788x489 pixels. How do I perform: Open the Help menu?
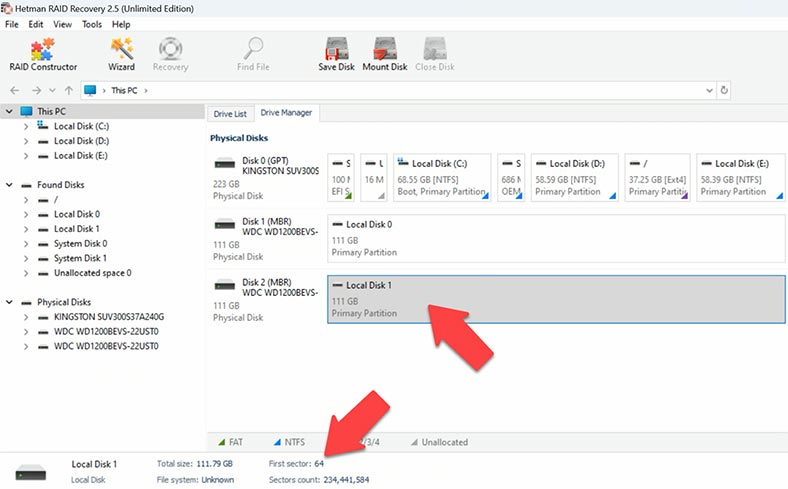(121, 24)
